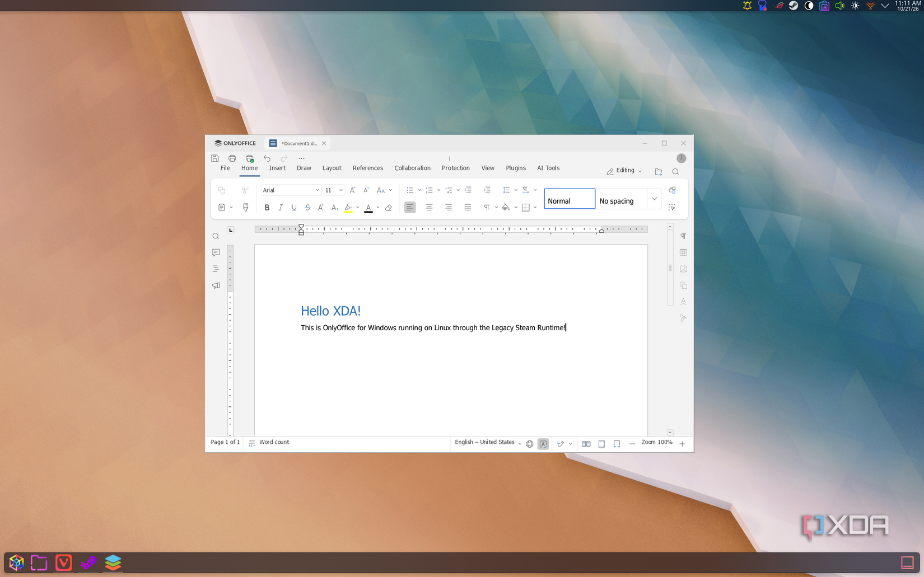Toggle spell checking in status bar
Viewport: 924px width, 577px height.
543,444
